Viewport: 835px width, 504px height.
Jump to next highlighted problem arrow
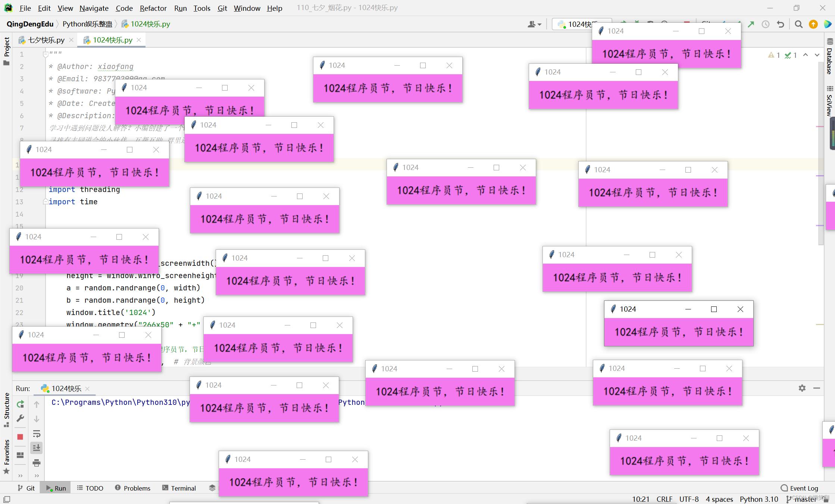coord(817,55)
